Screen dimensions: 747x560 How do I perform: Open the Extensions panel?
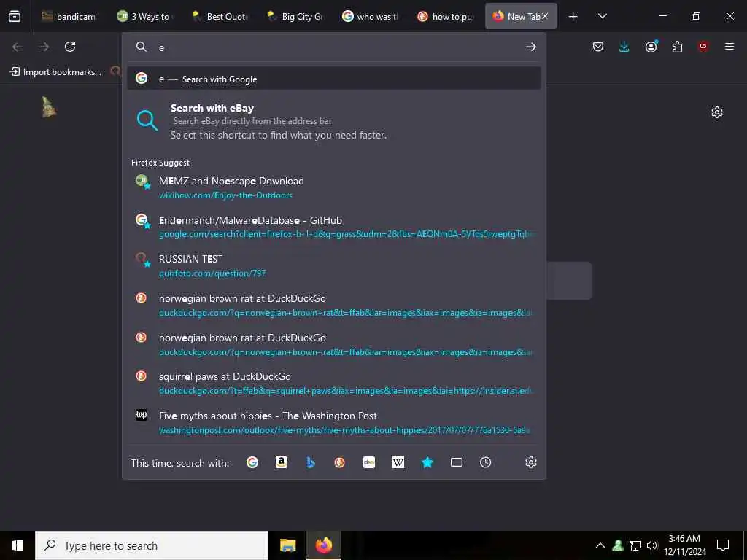pyautogui.click(x=677, y=47)
